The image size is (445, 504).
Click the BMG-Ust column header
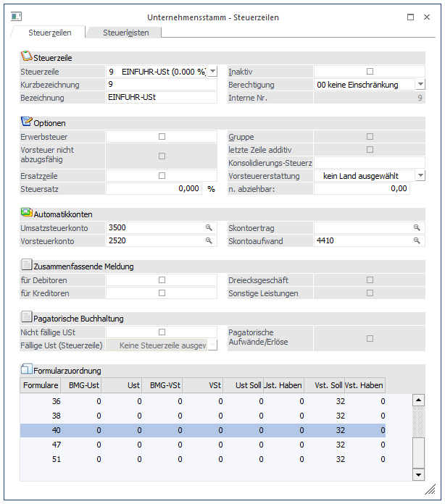click(84, 385)
